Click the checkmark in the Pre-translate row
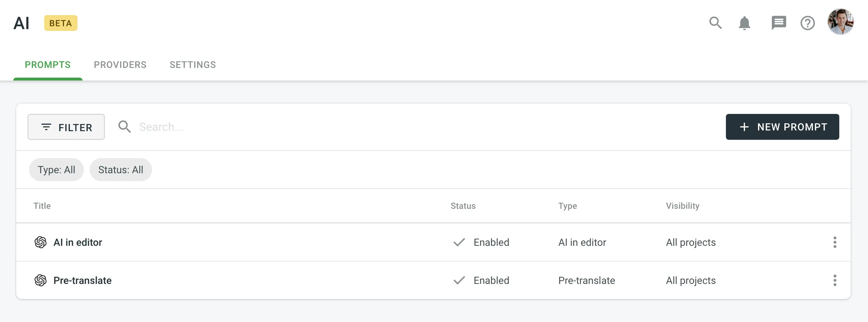This screenshot has height=322, width=868. (459, 280)
